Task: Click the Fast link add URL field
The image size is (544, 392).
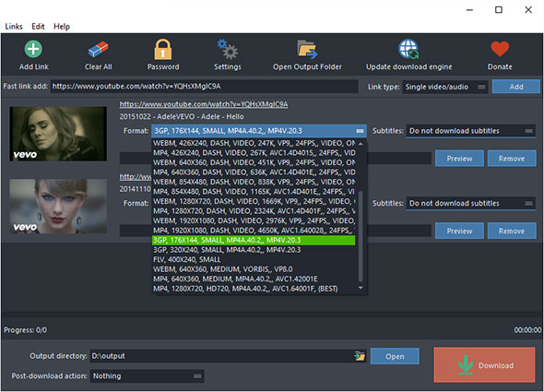Action: [x=205, y=87]
